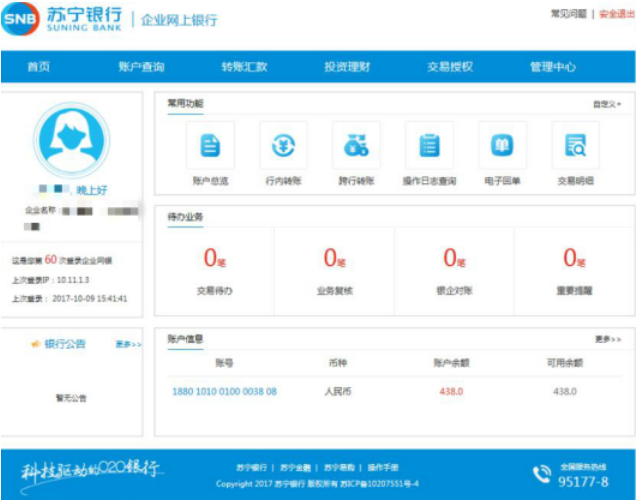Open the 管理中心 navigation menu

[552, 67]
